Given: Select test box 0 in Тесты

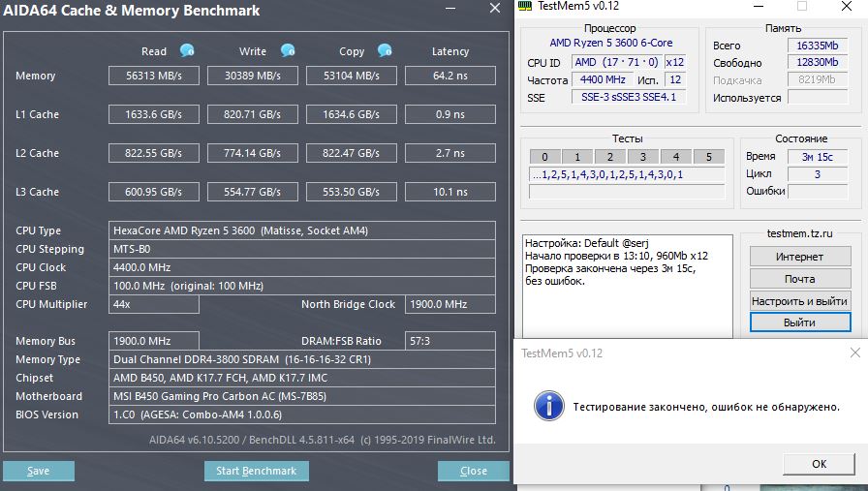Looking at the screenshot, I should 544,157.
